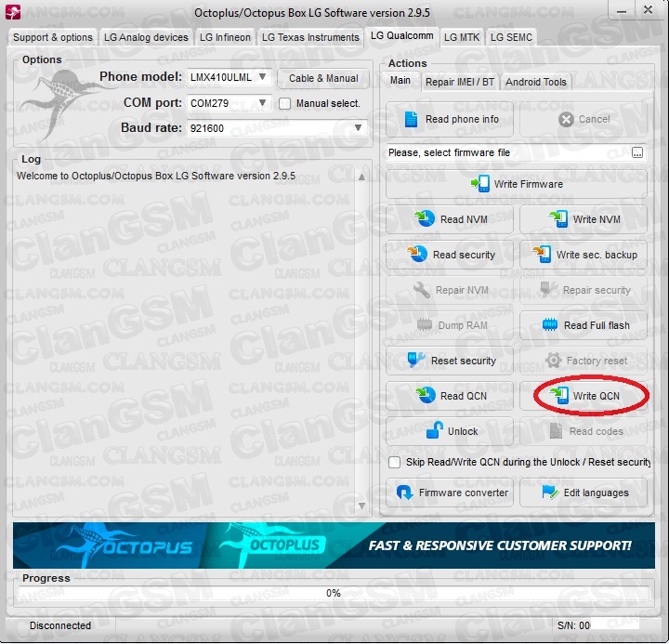The width and height of the screenshot is (669, 644).
Task: Click the Factory reset gear icon
Action: (x=554, y=361)
